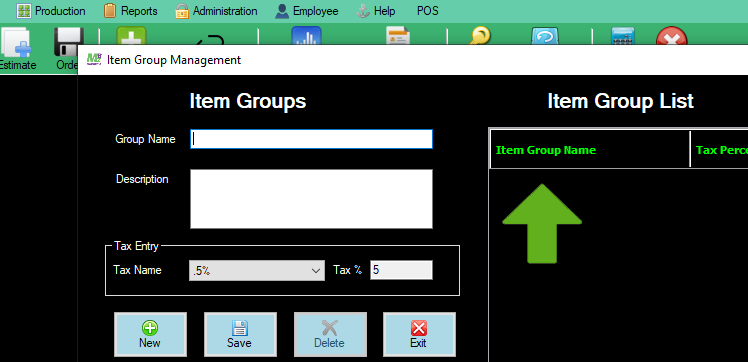This screenshot has height=362, width=748.
Task: Click the blue refresh-arrow toolbar icon
Action: coord(545,36)
